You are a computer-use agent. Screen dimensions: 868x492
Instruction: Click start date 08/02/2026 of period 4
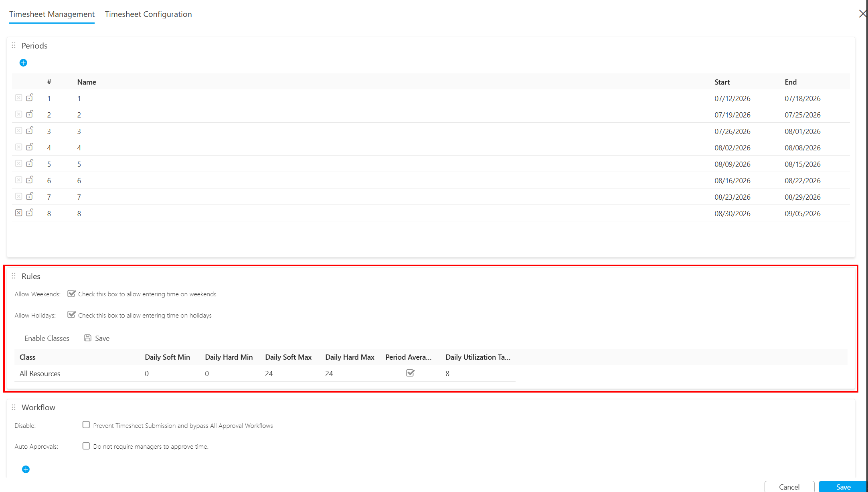point(732,148)
